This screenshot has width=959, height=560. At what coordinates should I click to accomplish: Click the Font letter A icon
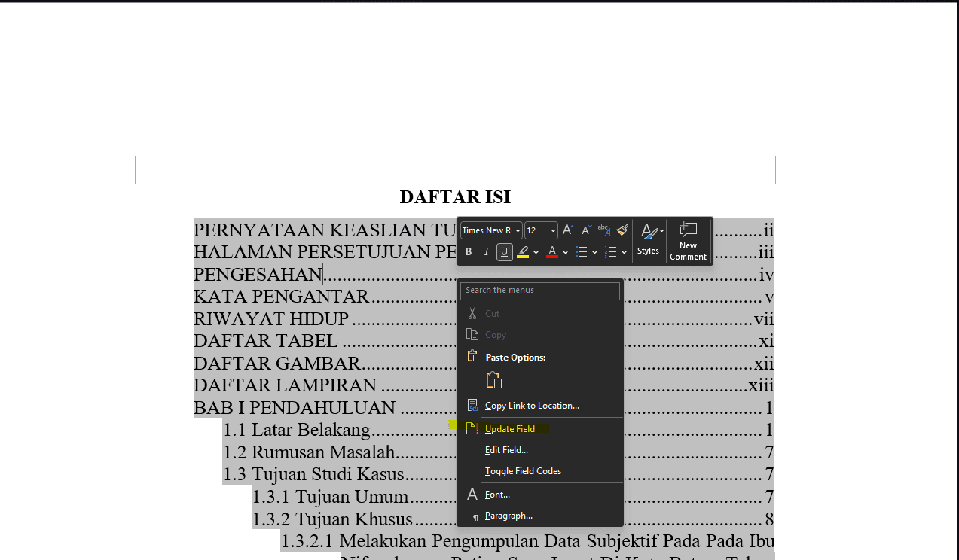coord(472,494)
